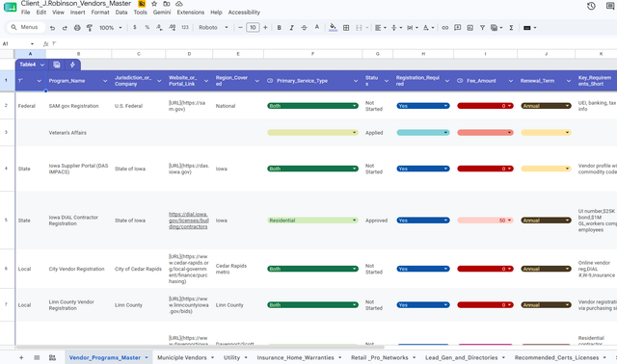This screenshot has width=617, height=364.
Task: Expand the Table4 name dropdown
Action: 42,65
